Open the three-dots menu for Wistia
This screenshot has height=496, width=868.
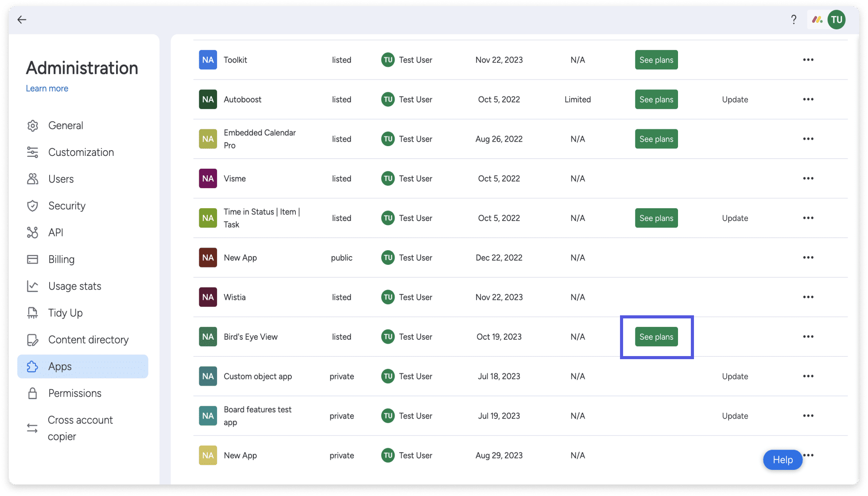[808, 297]
